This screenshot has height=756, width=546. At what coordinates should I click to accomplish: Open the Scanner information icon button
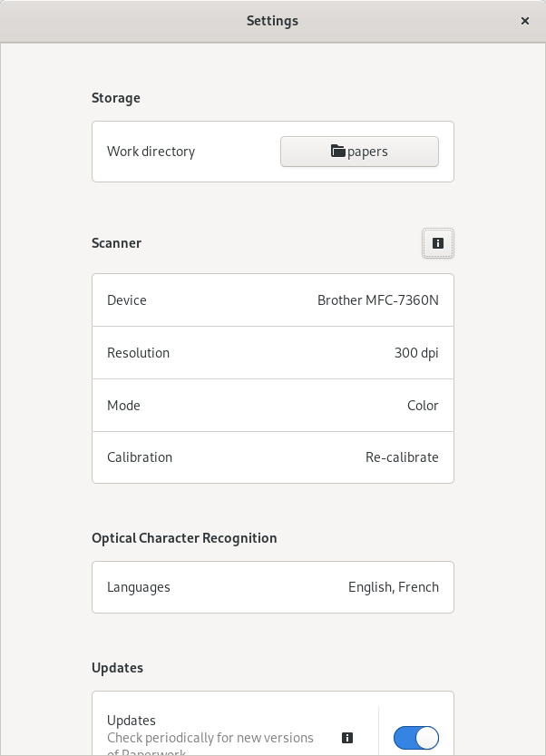pyautogui.click(x=438, y=243)
